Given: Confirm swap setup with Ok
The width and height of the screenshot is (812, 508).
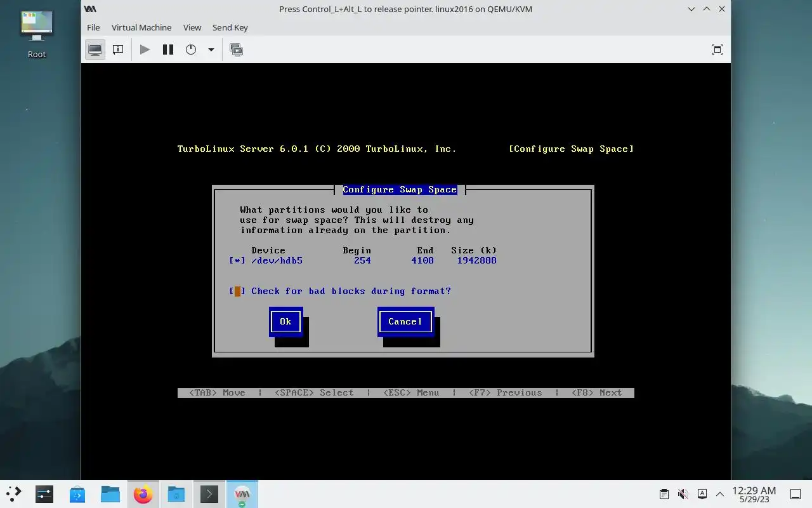Looking at the screenshot, I should tap(285, 321).
